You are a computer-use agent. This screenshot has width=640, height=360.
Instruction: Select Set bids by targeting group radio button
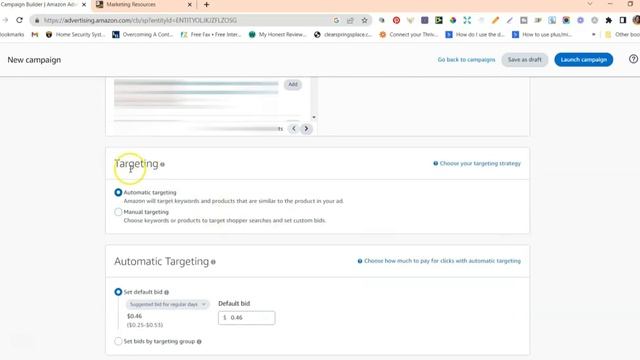(118, 341)
